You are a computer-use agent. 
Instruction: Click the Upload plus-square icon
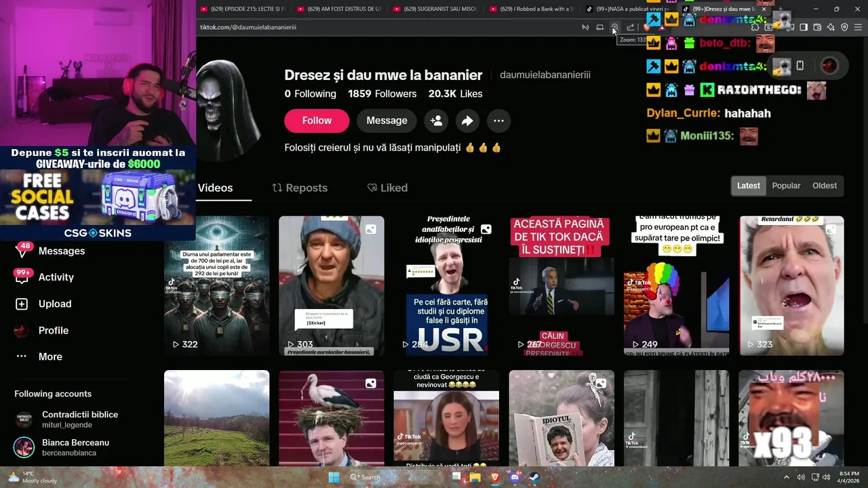(22, 304)
